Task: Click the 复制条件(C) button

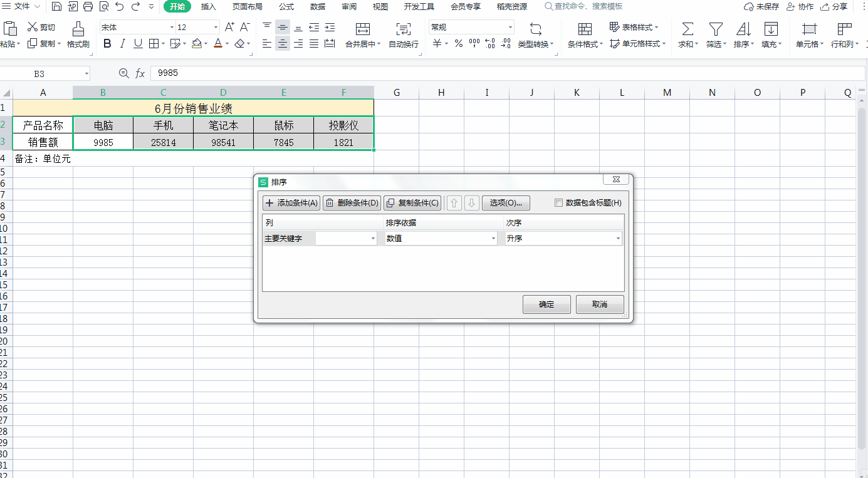Action: point(412,203)
